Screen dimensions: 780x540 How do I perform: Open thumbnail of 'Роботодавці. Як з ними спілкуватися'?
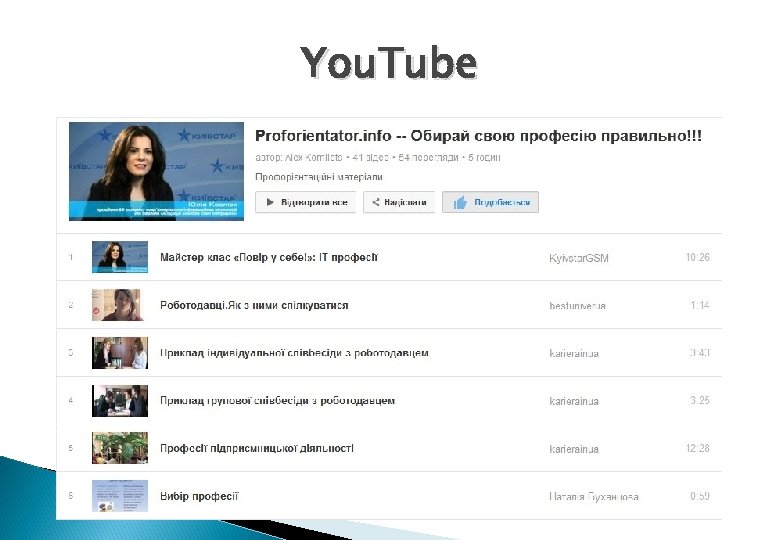[x=120, y=305]
